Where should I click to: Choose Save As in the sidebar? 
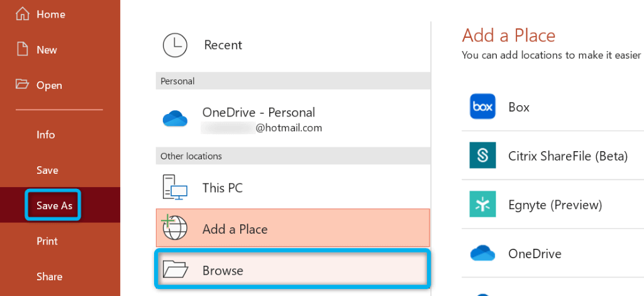[54, 206]
